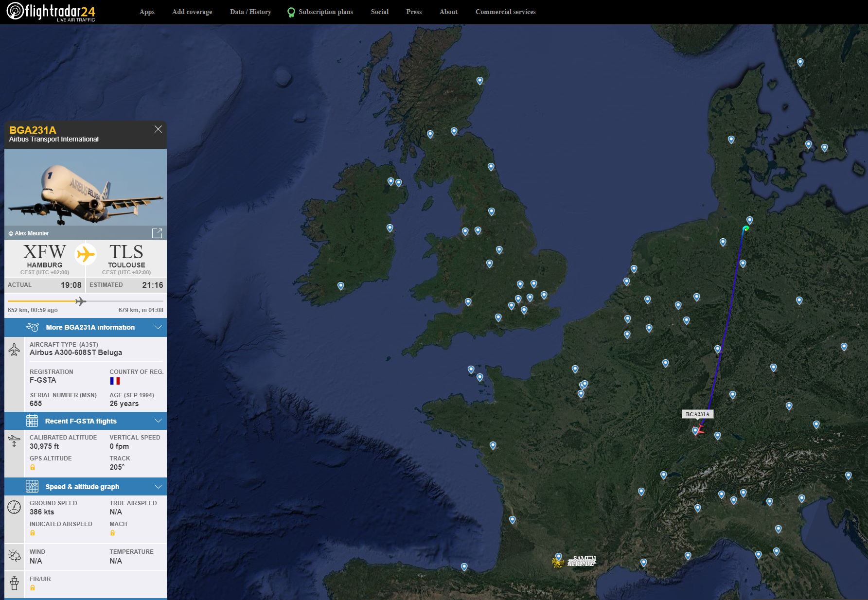Click the green flight origin marker near Hamburg
This screenshot has height=600, width=868.
point(746,228)
